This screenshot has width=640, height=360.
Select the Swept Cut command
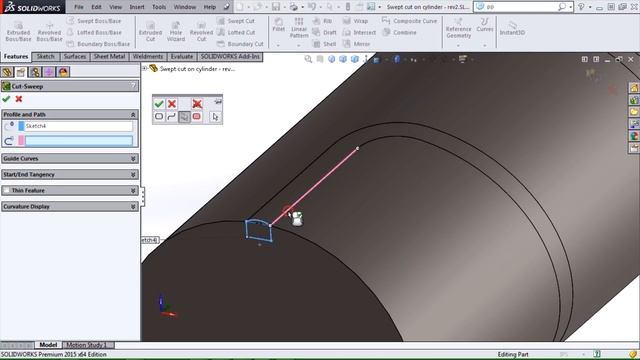(236, 21)
